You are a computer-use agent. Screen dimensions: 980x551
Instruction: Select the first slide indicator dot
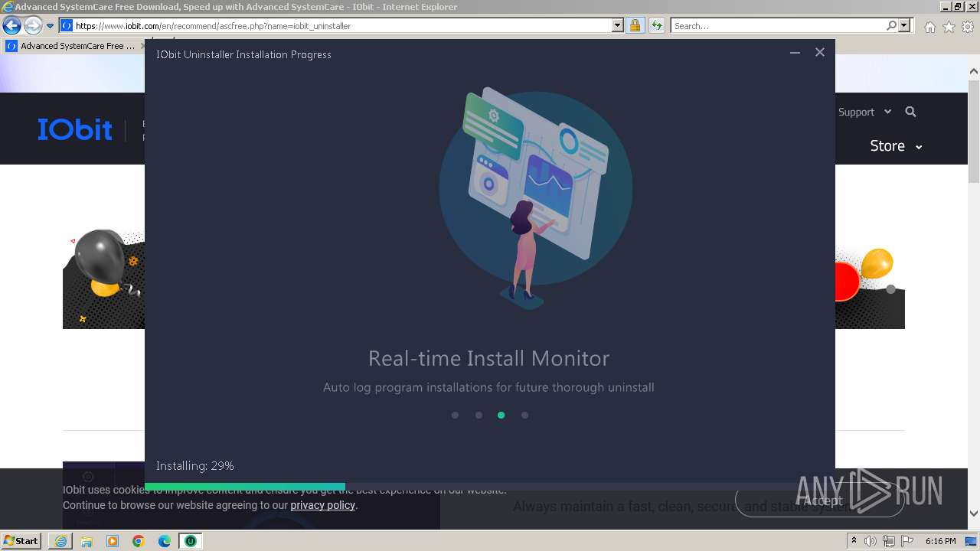[x=456, y=416]
